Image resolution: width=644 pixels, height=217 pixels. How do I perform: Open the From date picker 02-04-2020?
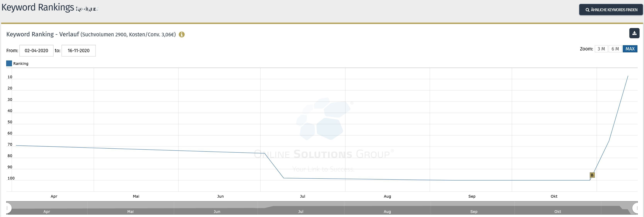click(x=36, y=51)
